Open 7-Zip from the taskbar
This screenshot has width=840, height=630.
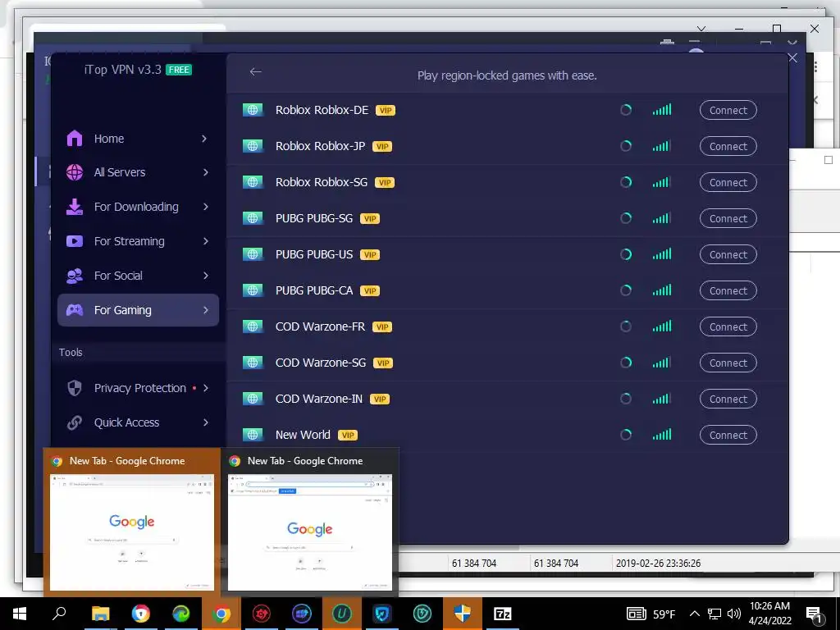coord(503,614)
